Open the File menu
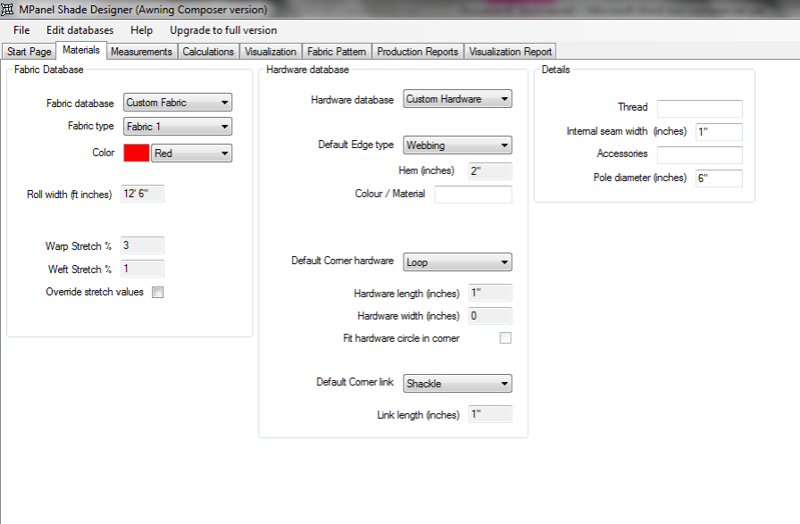Viewport: 800px width, 524px height. tap(21, 30)
